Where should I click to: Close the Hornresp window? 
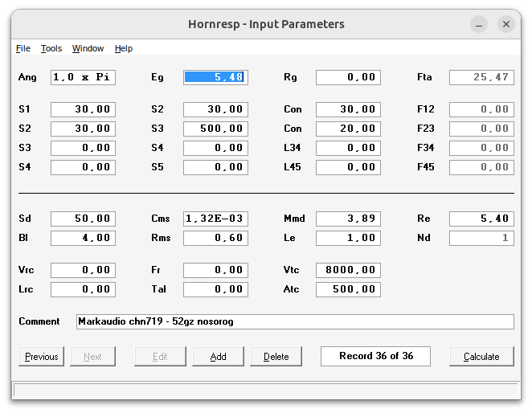(x=506, y=24)
